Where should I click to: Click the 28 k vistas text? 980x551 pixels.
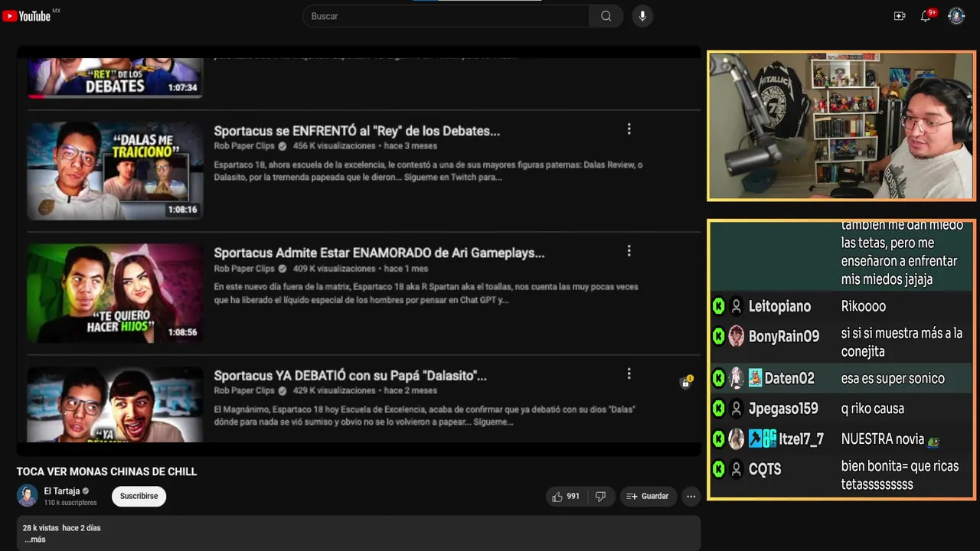[x=41, y=528]
